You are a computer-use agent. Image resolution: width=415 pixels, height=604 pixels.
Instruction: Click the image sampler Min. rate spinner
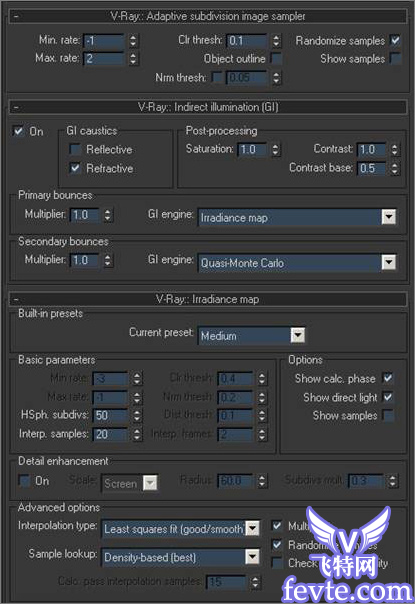click(133, 40)
